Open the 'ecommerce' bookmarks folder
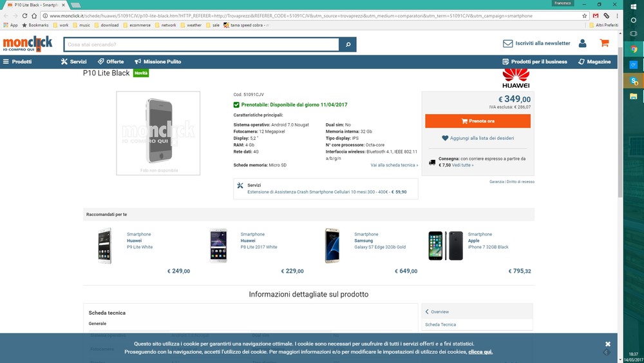The height and width of the screenshot is (363, 644). (137, 25)
